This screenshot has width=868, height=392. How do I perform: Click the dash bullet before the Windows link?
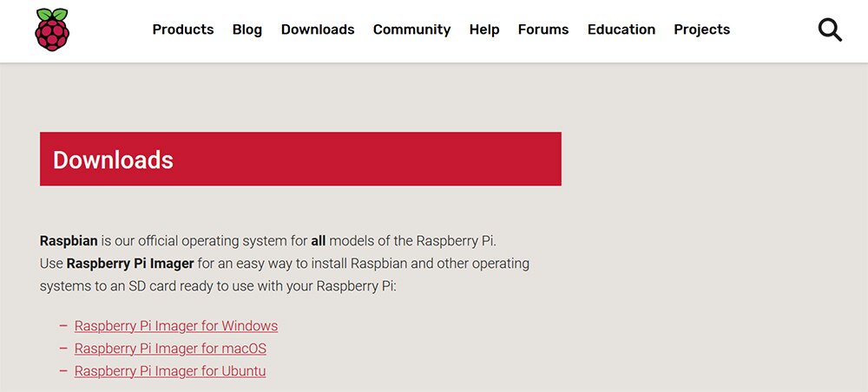point(63,325)
